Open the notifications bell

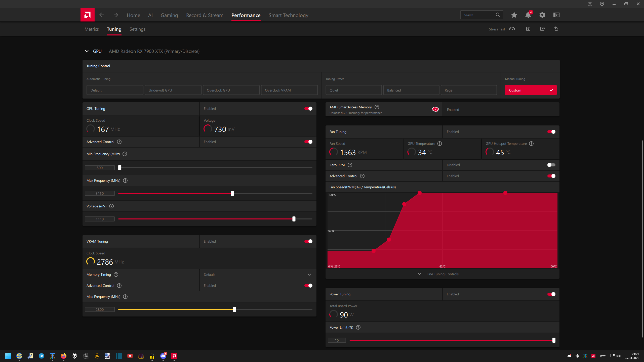(x=528, y=15)
